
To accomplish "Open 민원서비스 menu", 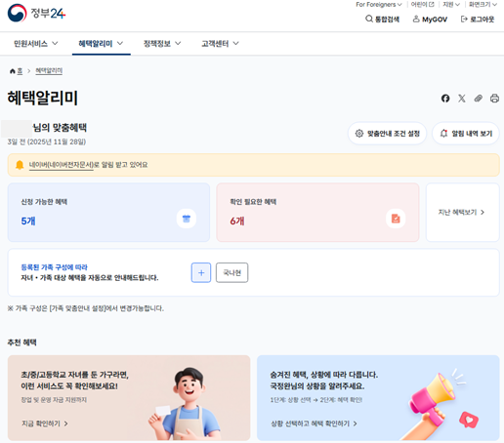I will [36, 43].
